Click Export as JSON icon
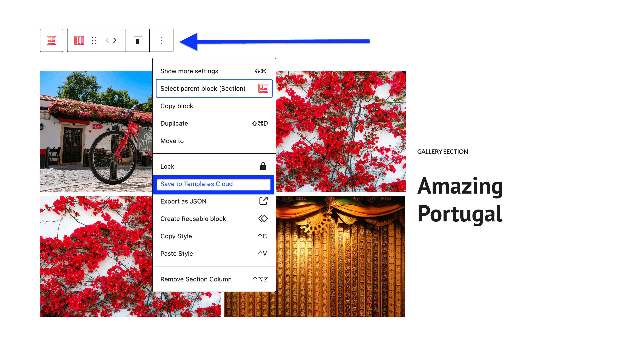This screenshot has height=347, width=644. pos(263,201)
